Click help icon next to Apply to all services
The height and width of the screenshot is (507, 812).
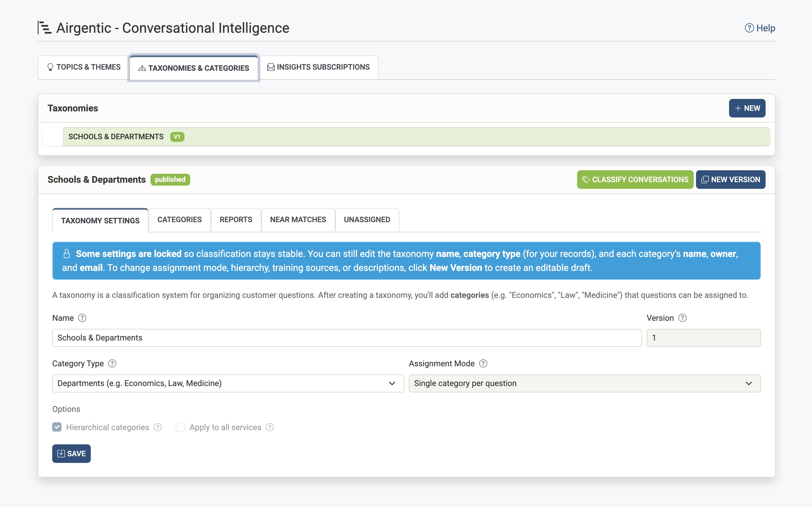tap(270, 427)
